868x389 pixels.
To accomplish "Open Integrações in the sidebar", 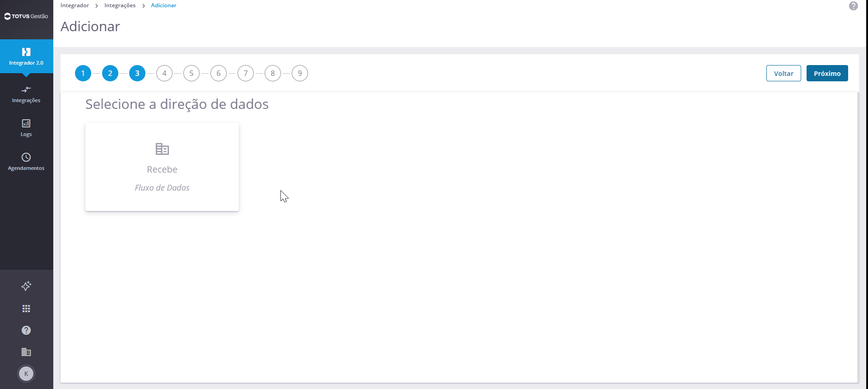I will (x=26, y=94).
